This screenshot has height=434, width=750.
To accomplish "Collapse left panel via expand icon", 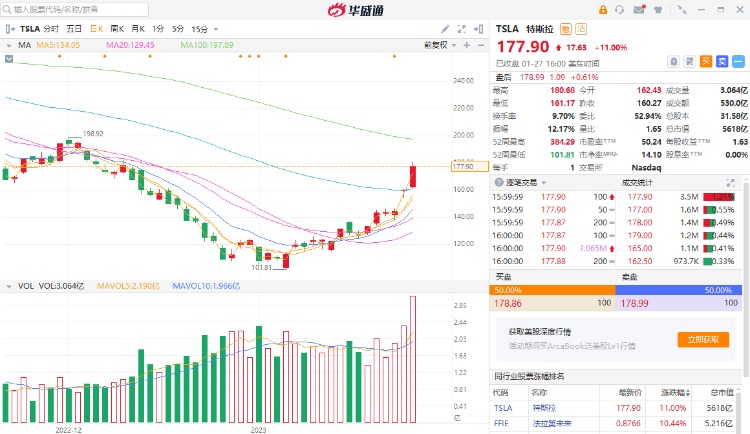I will click(10, 29).
